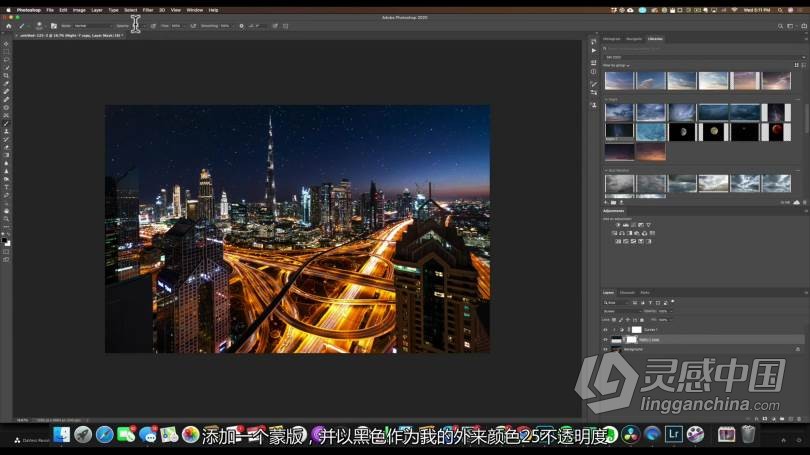Add a Brightness/Contrast adjustment

click(618, 225)
